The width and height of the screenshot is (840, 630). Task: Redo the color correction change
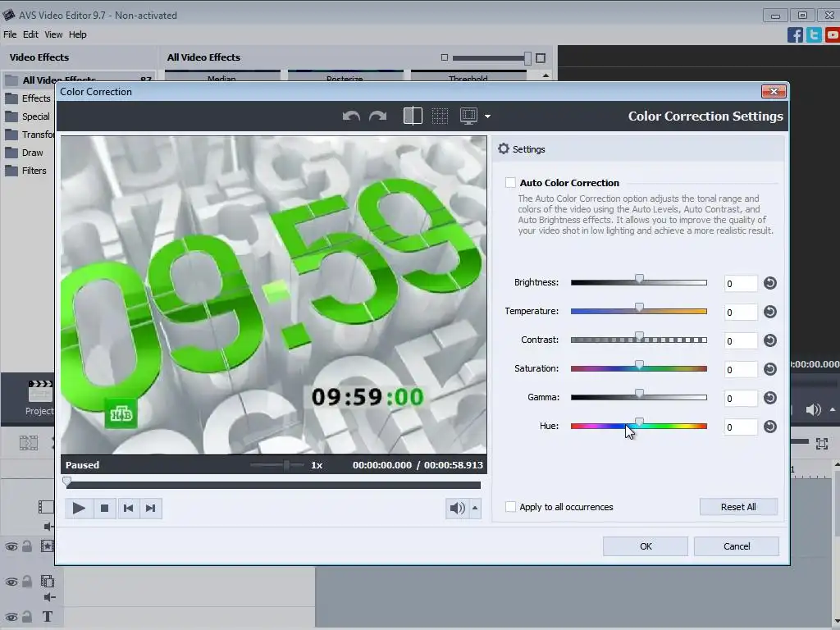[x=377, y=116]
